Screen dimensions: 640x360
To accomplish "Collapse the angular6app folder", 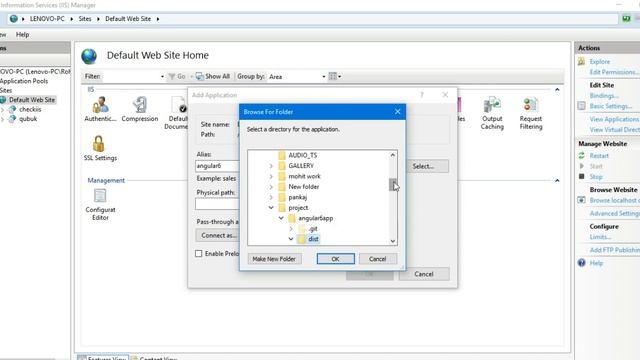I will (281, 218).
